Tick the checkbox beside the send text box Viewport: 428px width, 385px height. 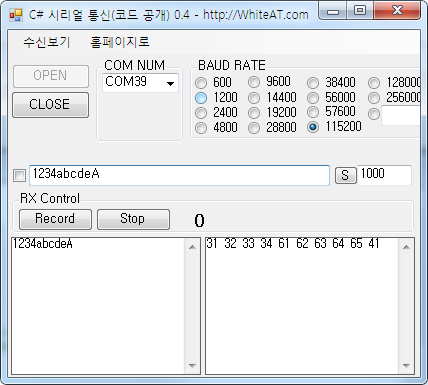pos(19,175)
